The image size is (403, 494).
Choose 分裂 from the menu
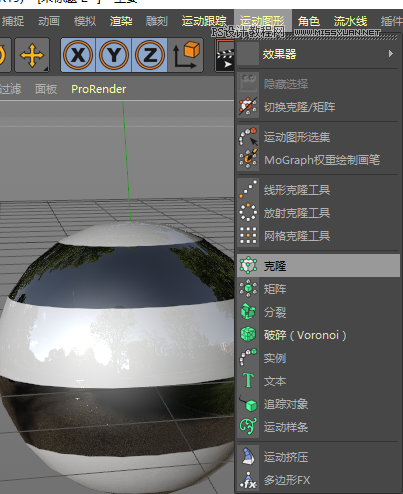point(318,312)
